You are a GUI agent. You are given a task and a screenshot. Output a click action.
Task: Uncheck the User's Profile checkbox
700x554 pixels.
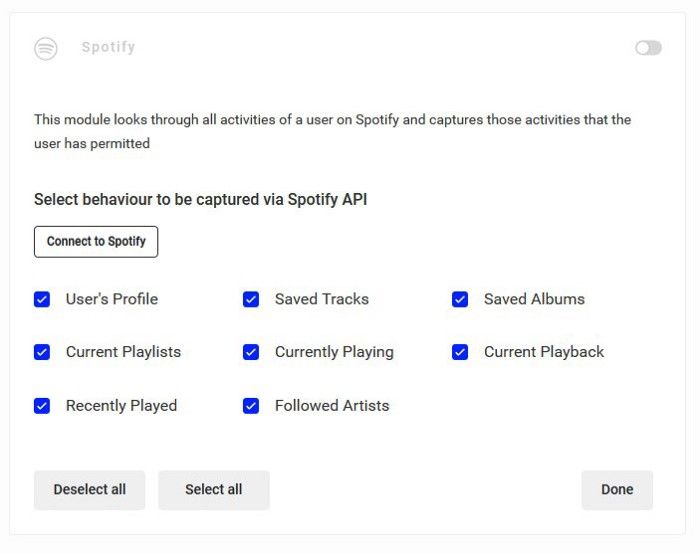tap(42, 299)
